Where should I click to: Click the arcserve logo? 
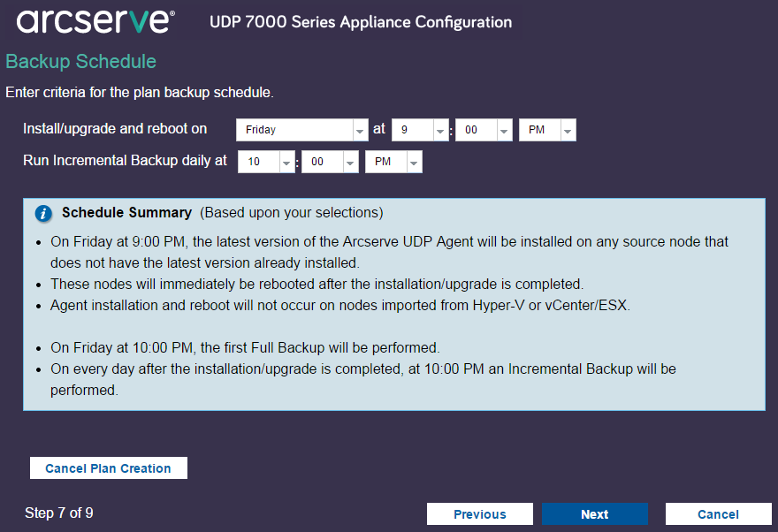click(95, 21)
